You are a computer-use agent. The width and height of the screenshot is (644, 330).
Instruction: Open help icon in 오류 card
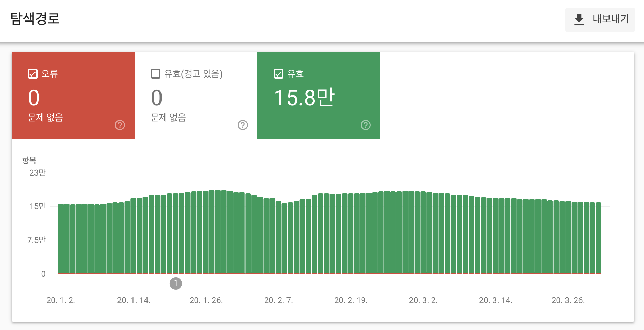(120, 125)
